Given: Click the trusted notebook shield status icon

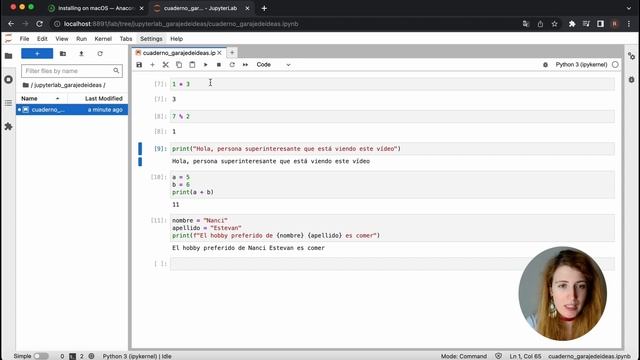Looking at the screenshot, I should [x=498, y=356].
